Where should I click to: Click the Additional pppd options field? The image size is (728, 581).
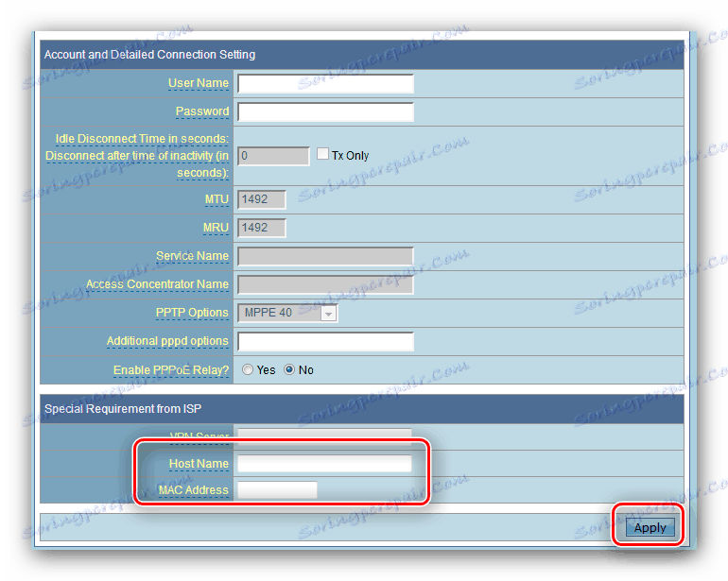[325, 342]
